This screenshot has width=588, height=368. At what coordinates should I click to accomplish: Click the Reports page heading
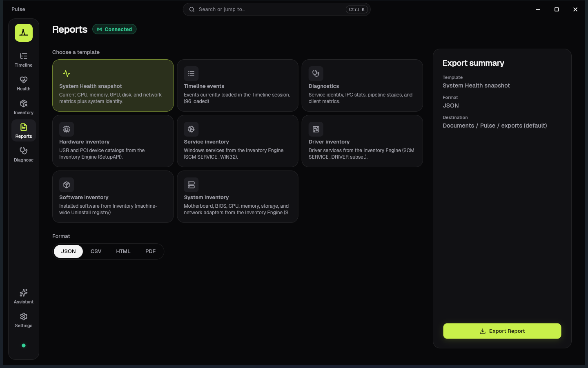coord(70,29)
